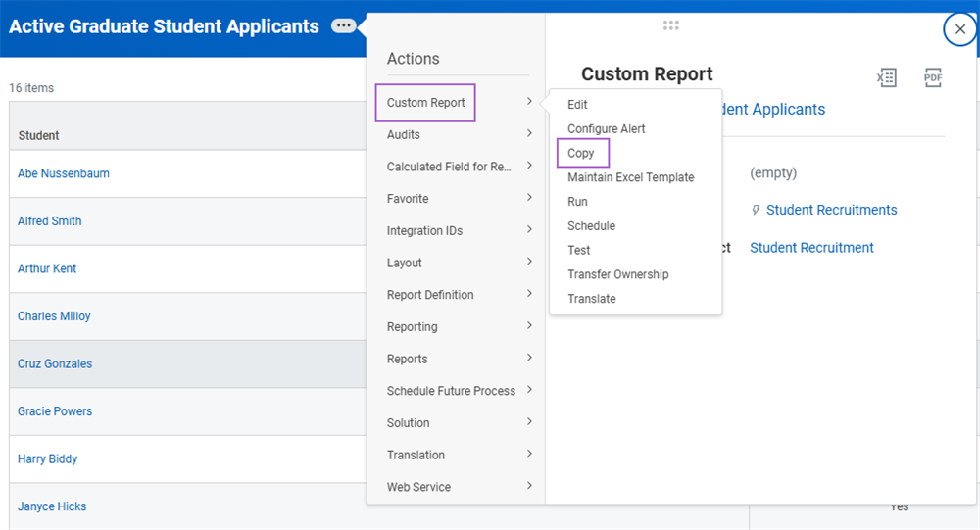
Task: Click the 16 items count text
Action: [x=31, y=88]
